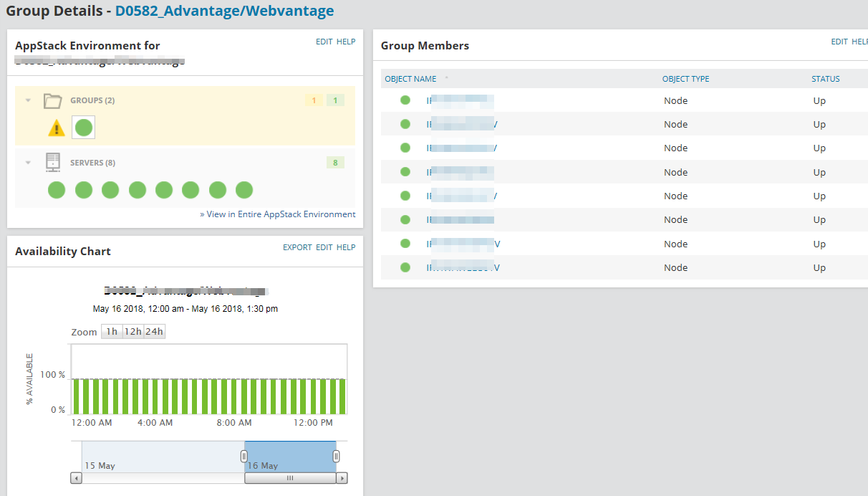Click the green status dot of the last group member
The height and width of the screenshot is (496, 868).
405,267
